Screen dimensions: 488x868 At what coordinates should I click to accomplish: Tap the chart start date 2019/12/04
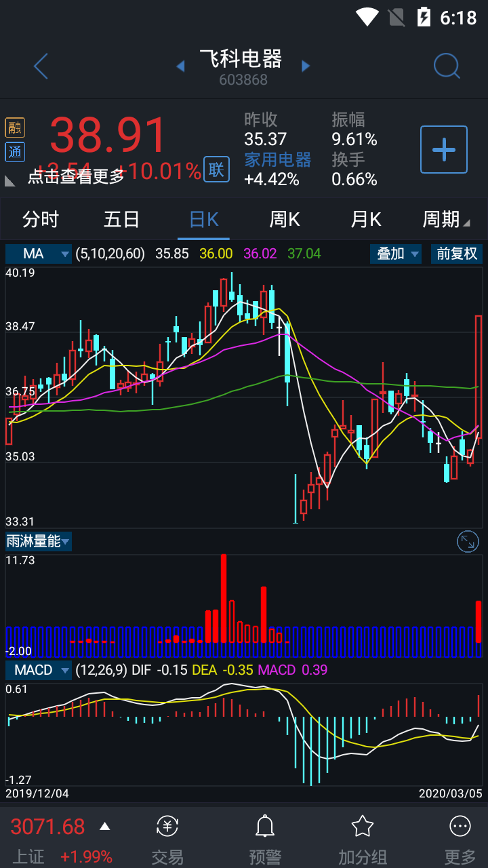[x=37, y=793]
